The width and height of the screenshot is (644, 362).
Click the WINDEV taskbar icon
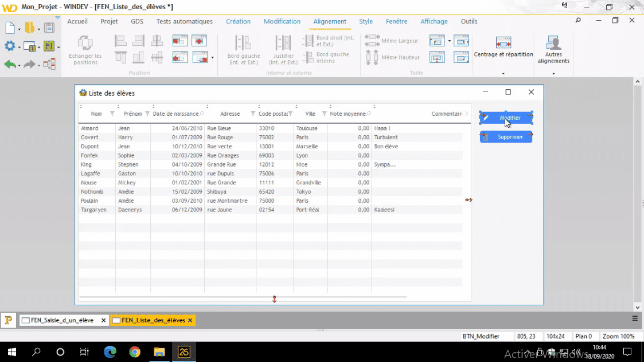click(184, 352)
